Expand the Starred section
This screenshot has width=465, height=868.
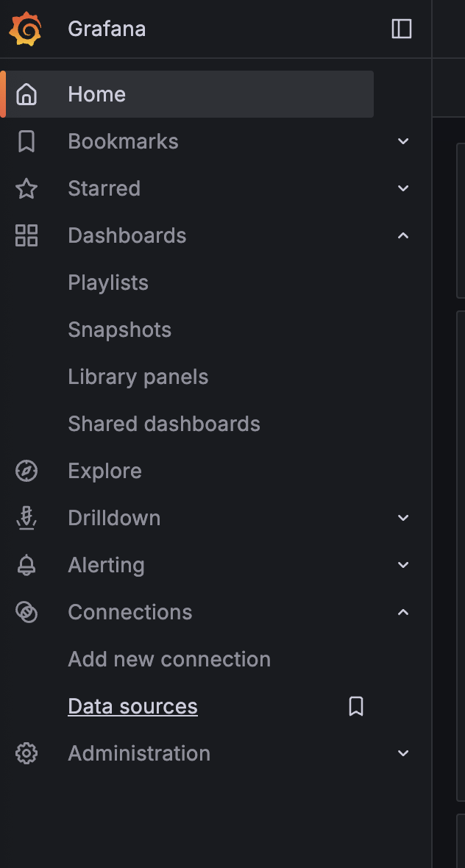click(x=402, y=188)
